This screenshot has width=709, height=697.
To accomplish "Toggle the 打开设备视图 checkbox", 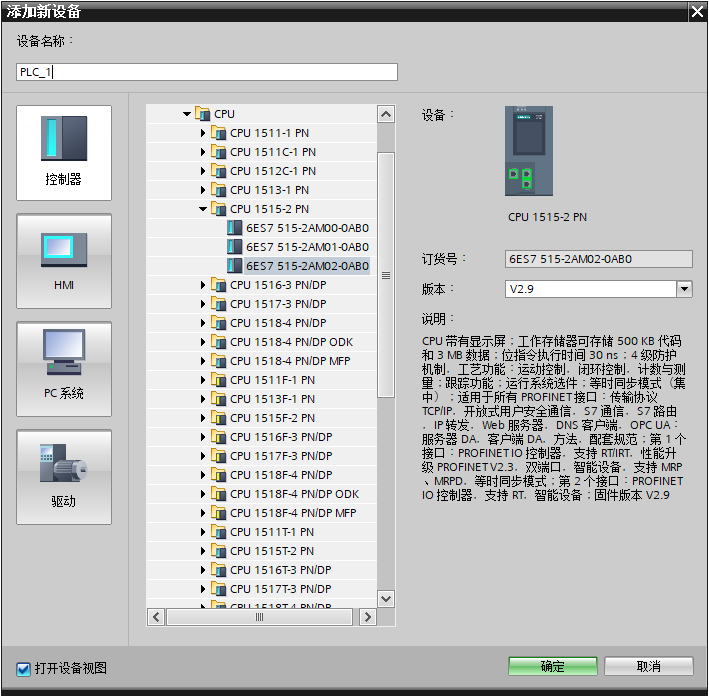I will pos(23,669).
